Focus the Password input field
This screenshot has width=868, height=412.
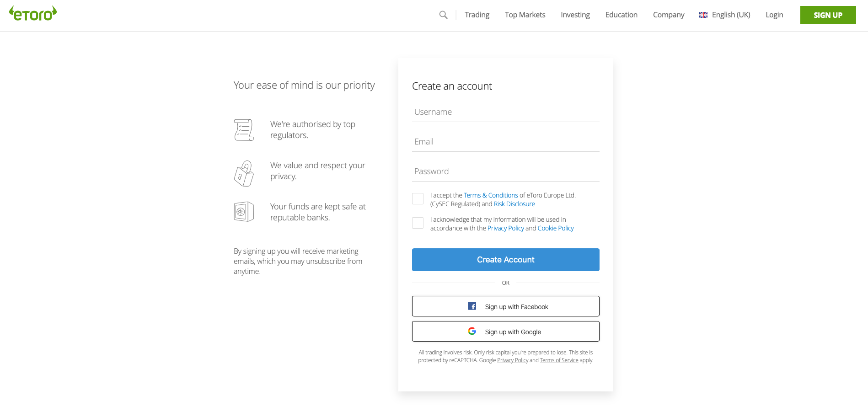505,171
